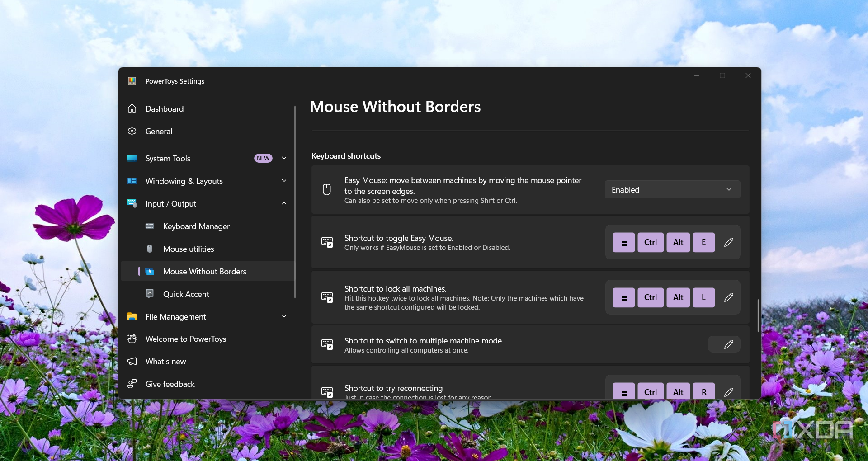Expand Windowing & Layouts chevron
868x461 pixels.
click(284, 181)
